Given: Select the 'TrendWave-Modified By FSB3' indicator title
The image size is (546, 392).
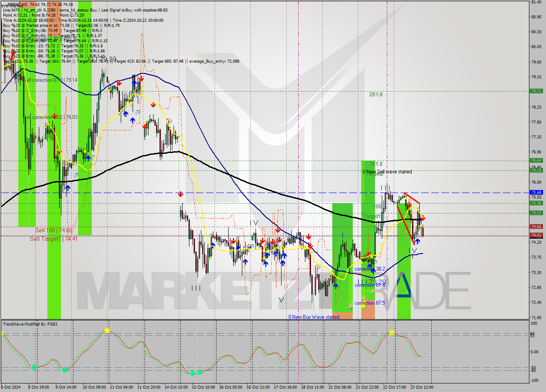Looking at the screenshot, I should (x=30, y=324).
